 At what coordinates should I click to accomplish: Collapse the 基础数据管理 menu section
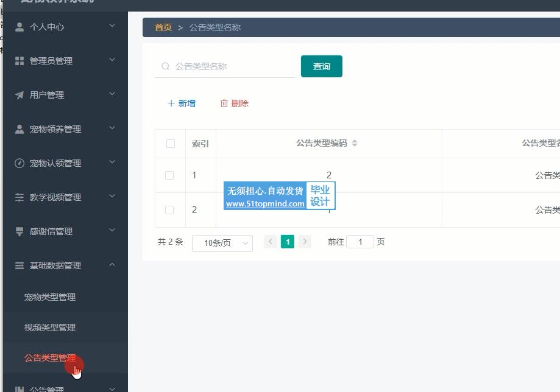(112, 265)
